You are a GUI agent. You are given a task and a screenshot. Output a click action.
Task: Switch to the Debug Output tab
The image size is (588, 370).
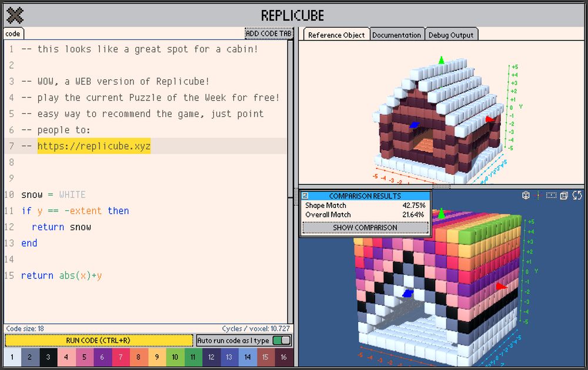tap(451, 35)
